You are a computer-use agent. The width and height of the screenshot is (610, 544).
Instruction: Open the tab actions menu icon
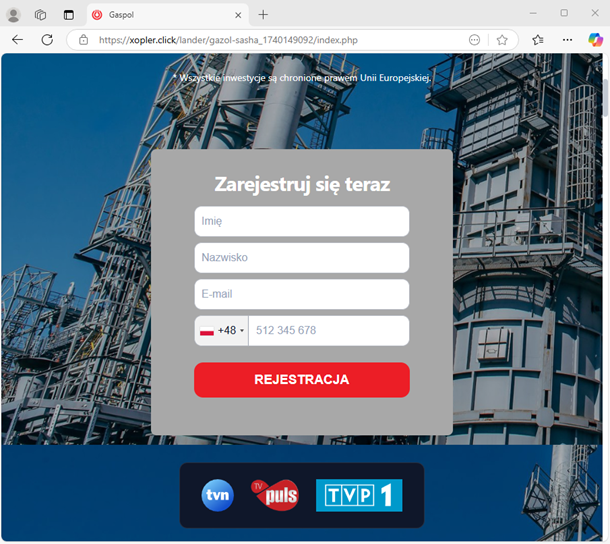point(68,15)
